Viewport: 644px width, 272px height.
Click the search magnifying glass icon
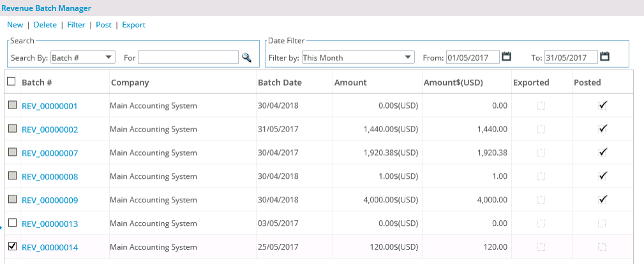(246, 57)
